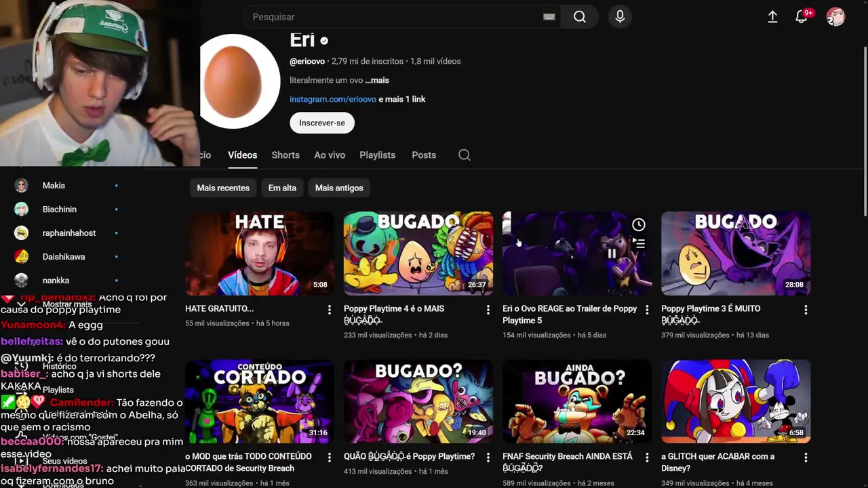This screenshot has height=488, width=868.
Task: Open options for CONTEÚDO CORTADO video
Action: 330,457
